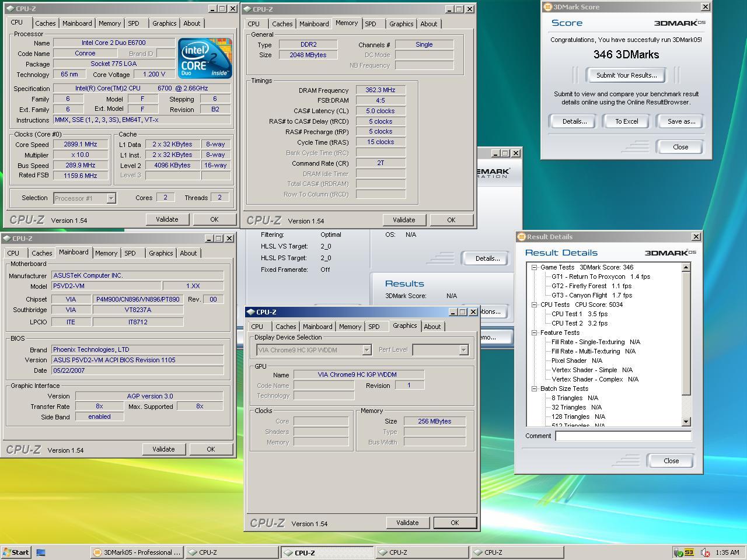Viewport: 747px width, 560px height.
Task: Click Intel Core 2 Duo E6700 name field
Action: (114, 43)
